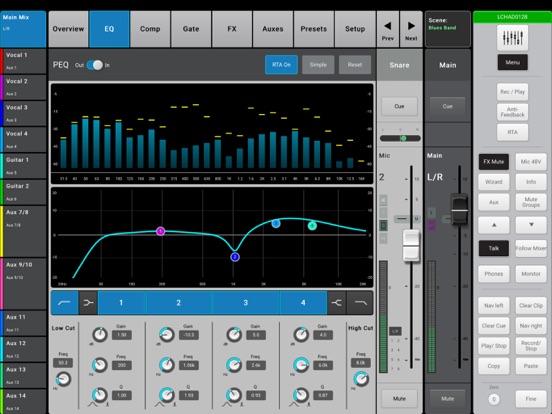Screen dimensions: 552x414
Task: Adjust band 3 Freq knob
Action: point(234,365)
